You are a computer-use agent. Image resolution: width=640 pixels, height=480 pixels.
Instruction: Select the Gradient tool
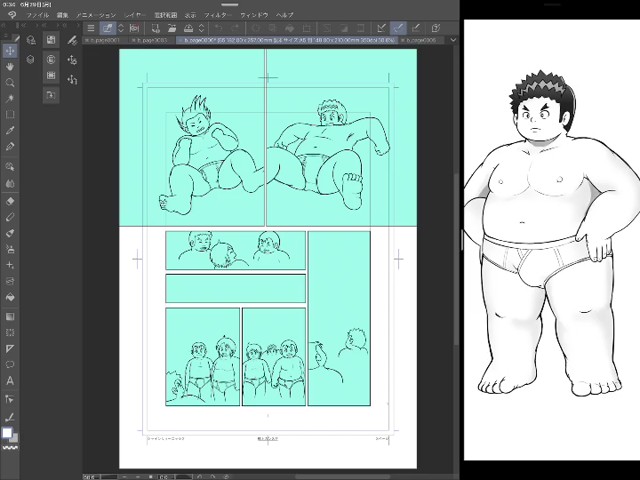(10, 316)
